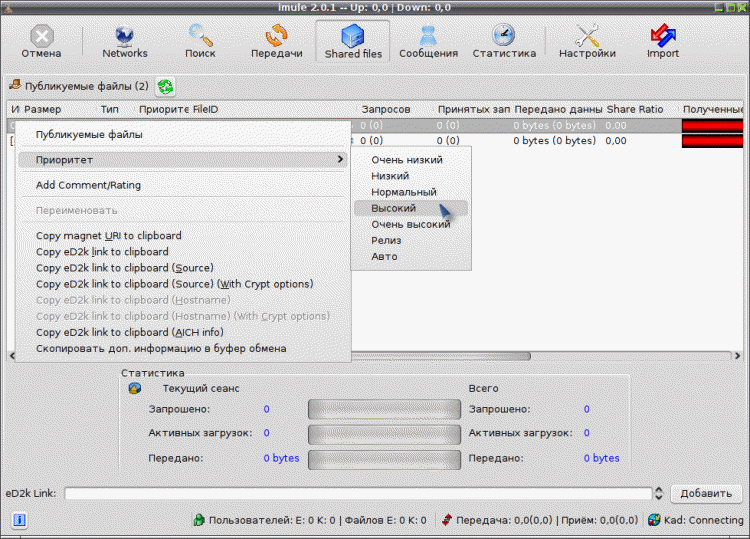Click the blue info icon in status bar
This screenshot has height=539, width=750.
click(20, 520)
